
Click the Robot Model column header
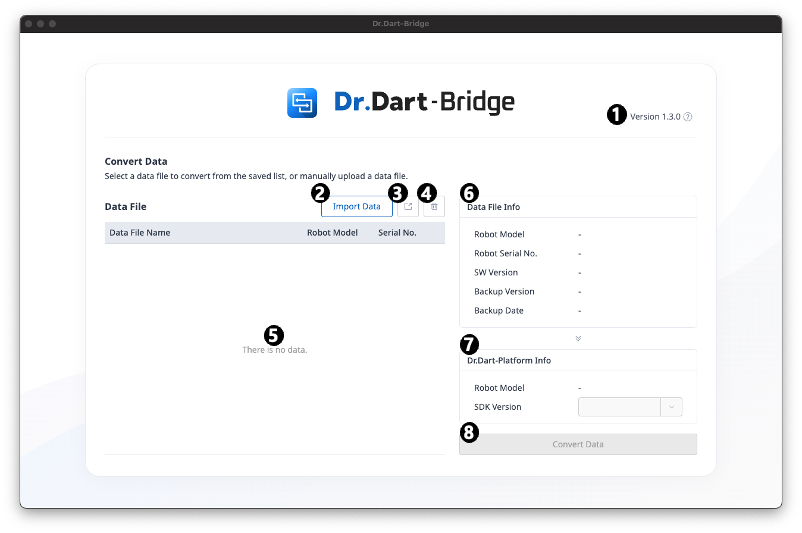coord(332,233)
